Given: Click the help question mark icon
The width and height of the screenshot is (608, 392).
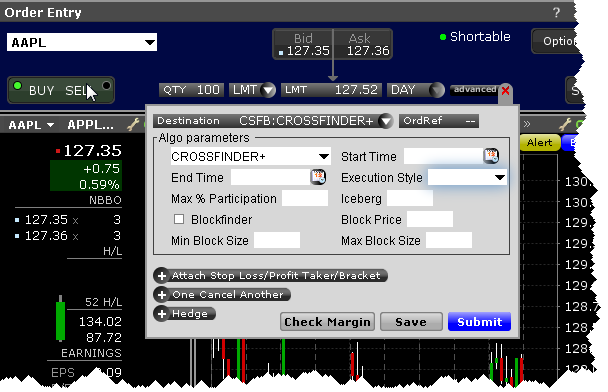Looking at the screenshot, I should point(556,12).
